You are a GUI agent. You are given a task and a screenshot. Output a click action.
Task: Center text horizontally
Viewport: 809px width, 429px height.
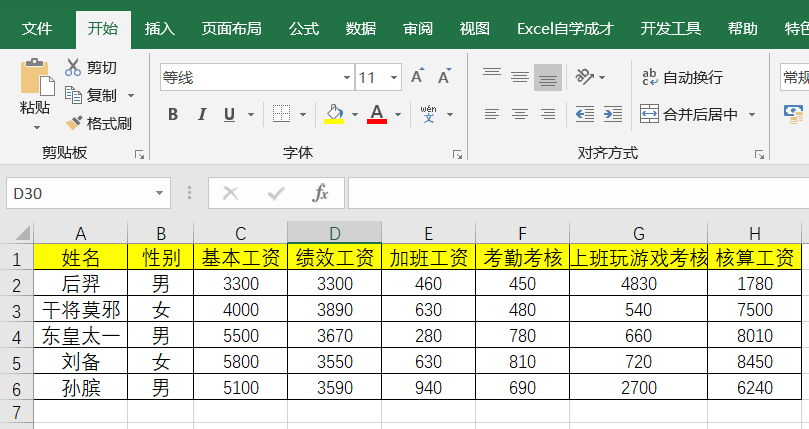coord(520,114)
